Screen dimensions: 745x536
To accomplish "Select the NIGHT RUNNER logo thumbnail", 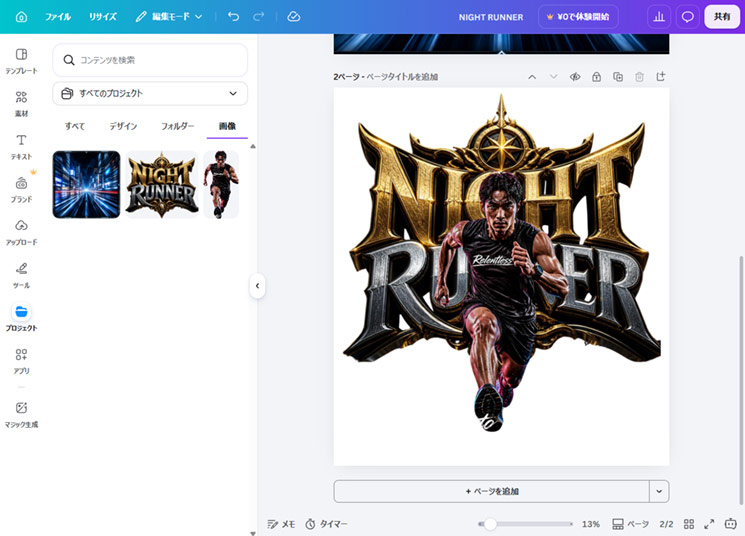I will point(162,184).
